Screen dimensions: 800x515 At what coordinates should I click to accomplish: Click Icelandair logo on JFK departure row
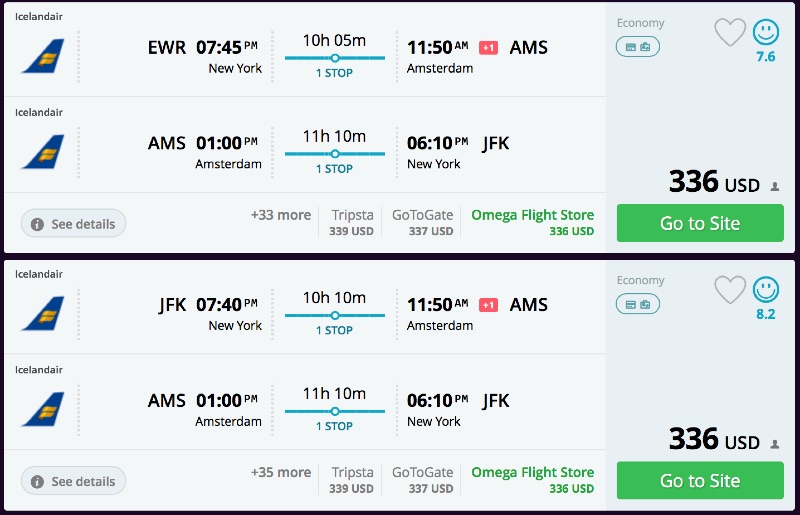(43, 313)
